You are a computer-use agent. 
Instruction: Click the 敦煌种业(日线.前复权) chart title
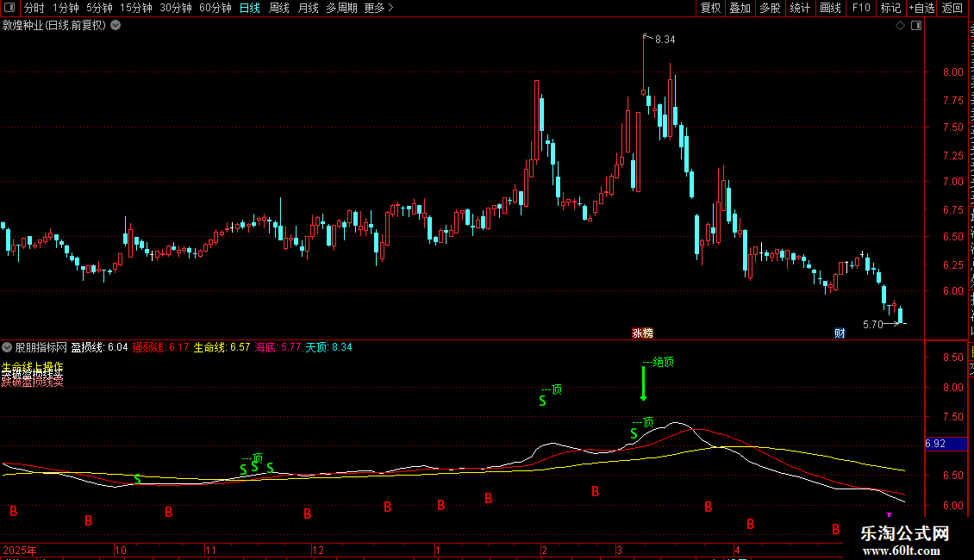click(x=54, y=26)
